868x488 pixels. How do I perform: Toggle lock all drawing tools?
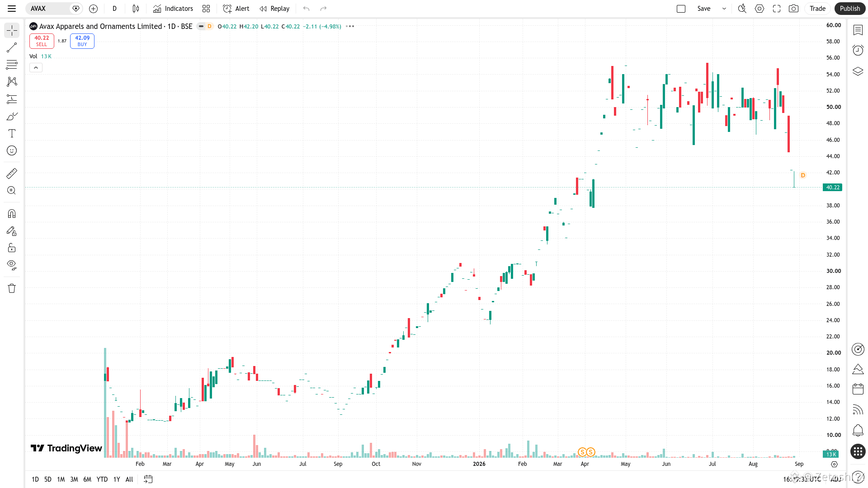coord(12,248)
